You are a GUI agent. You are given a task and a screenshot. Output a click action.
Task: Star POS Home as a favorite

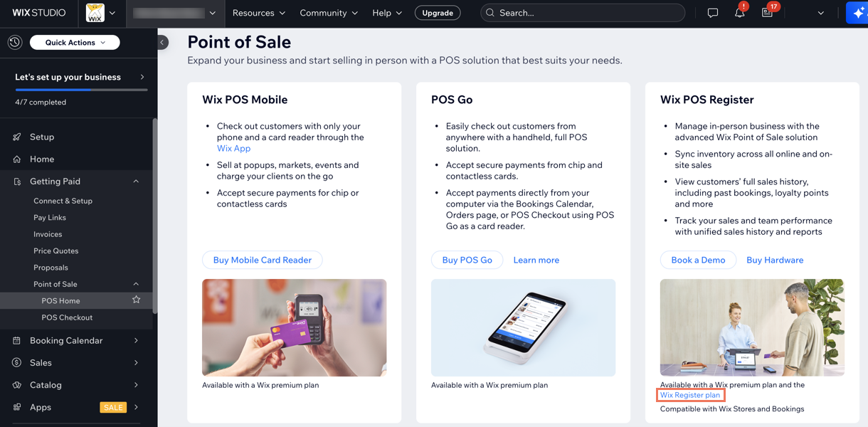coord(135,300)
